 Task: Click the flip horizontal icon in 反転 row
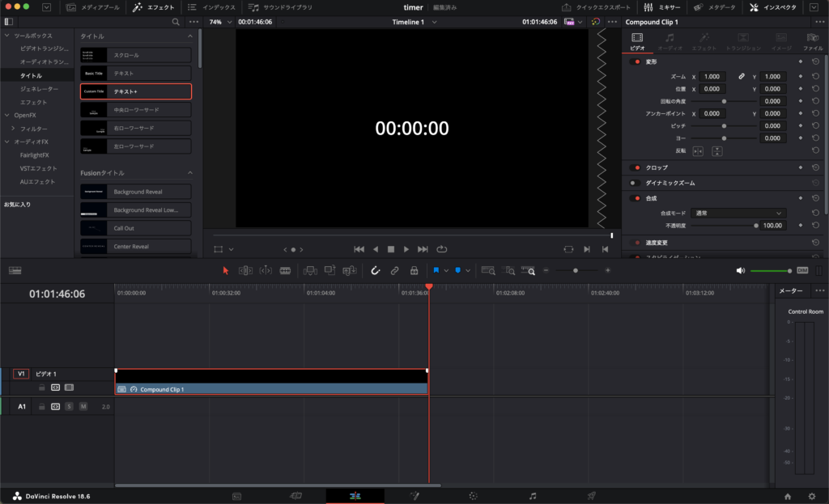[698, 151]
